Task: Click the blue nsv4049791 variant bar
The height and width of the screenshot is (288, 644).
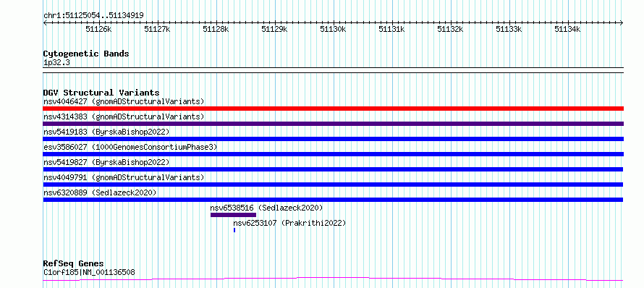Action: [333, 185]
